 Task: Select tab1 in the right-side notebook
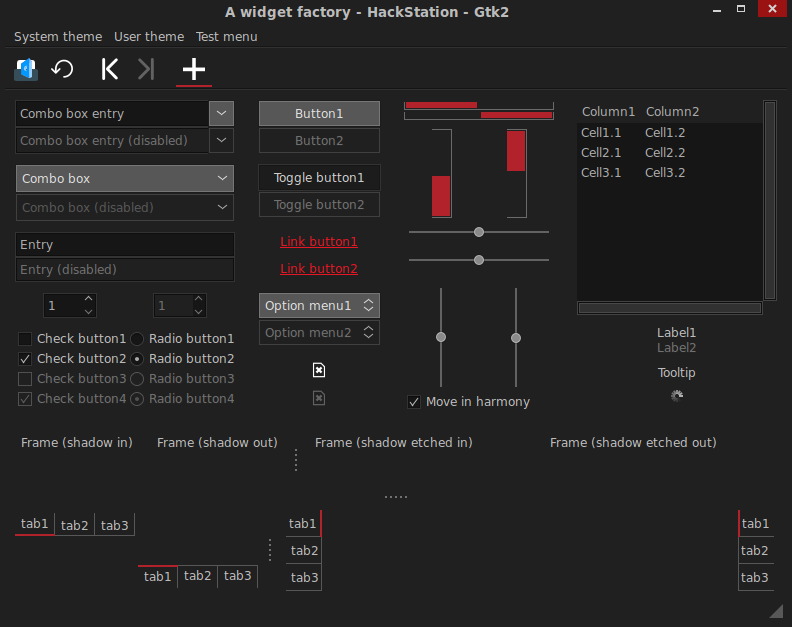[x=756, y=523]
